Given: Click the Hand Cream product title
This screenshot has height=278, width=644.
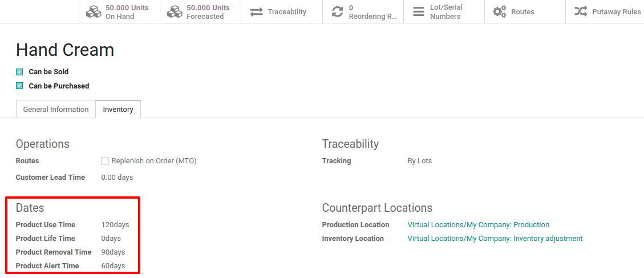Looking at the screenshot, I should (65, 50).
